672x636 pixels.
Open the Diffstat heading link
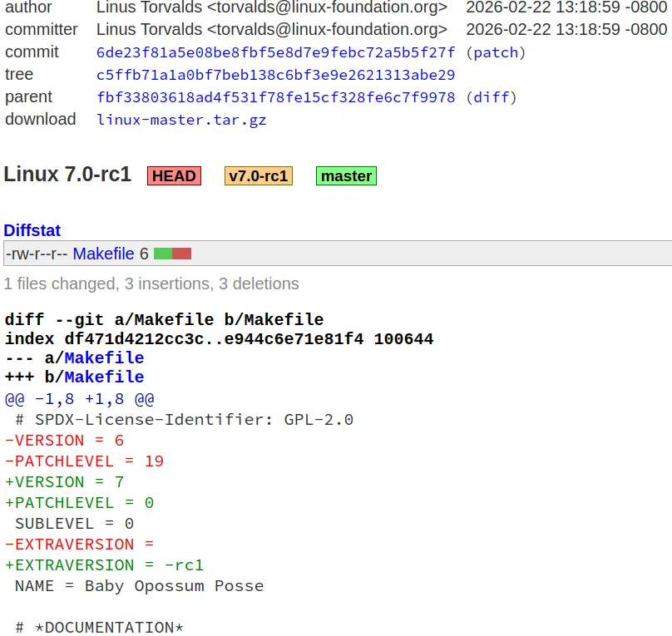[32, 230]
